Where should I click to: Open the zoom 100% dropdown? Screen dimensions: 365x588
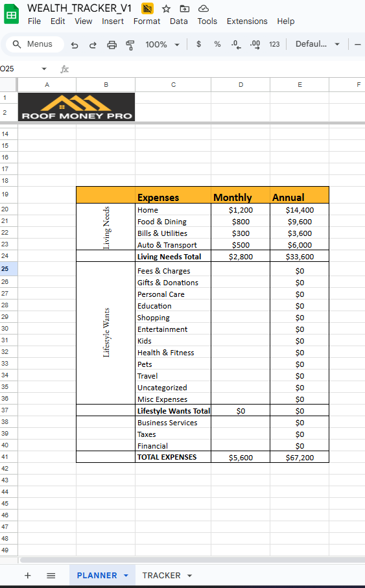click(163, 44)
